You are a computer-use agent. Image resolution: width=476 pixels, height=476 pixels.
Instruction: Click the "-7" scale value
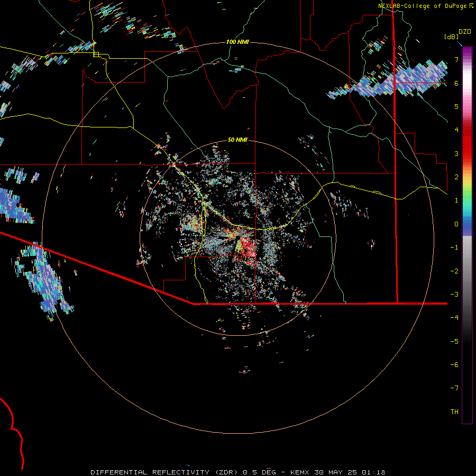pyautogui.click(x=454, y=388)
